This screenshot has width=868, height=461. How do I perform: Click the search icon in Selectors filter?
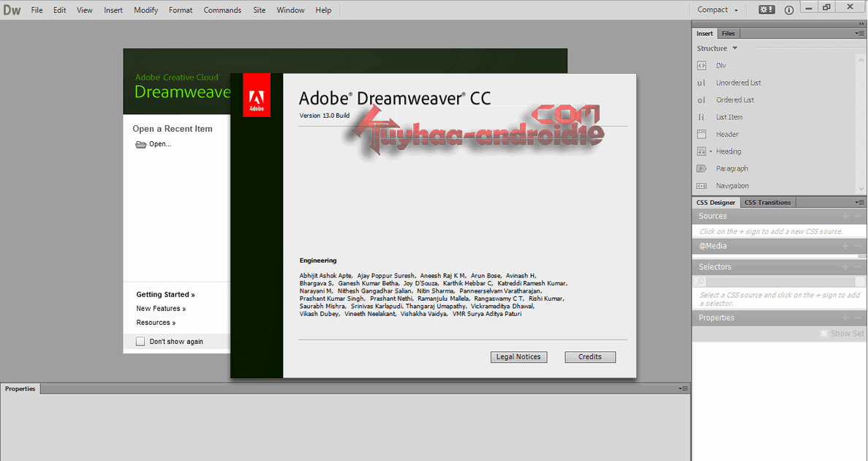tap(701, 282)
